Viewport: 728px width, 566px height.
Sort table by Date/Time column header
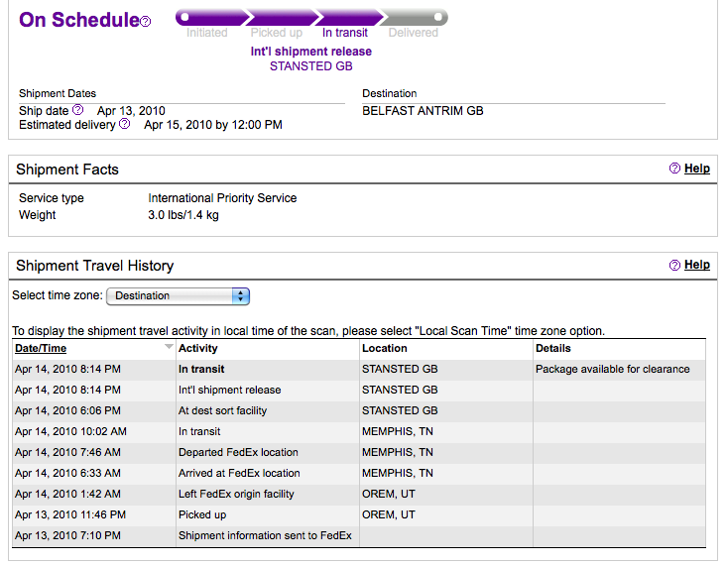(42, 348)
